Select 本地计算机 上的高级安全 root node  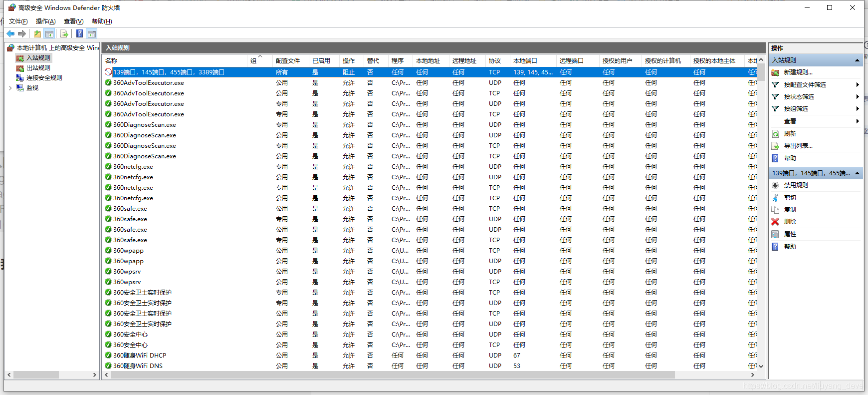coord(58,48)
